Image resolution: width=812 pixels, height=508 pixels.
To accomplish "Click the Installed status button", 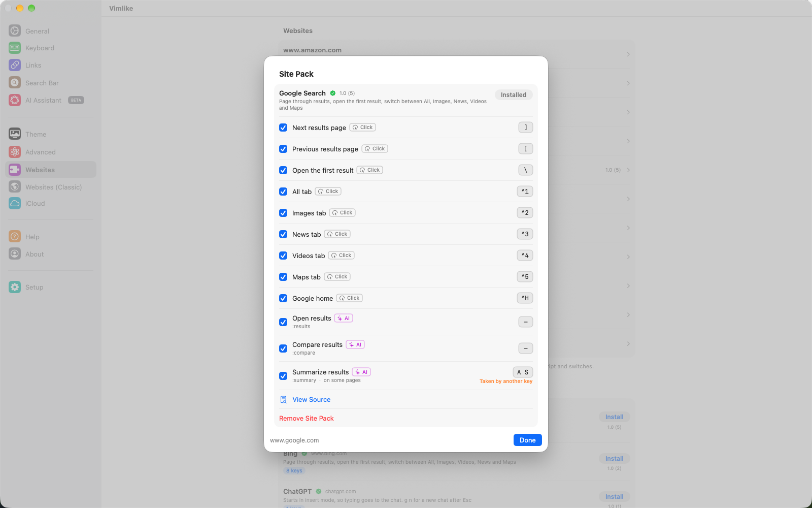I will [514, 94].
